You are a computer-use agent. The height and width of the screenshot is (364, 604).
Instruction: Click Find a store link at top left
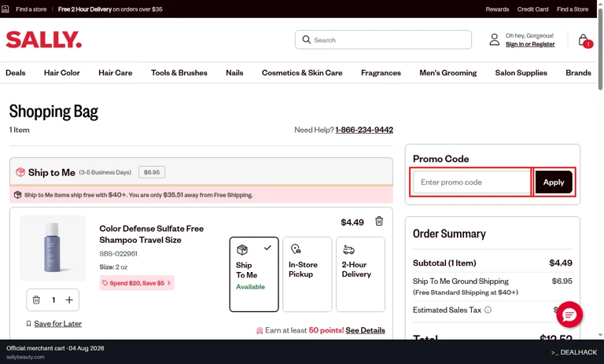[31, 9]
